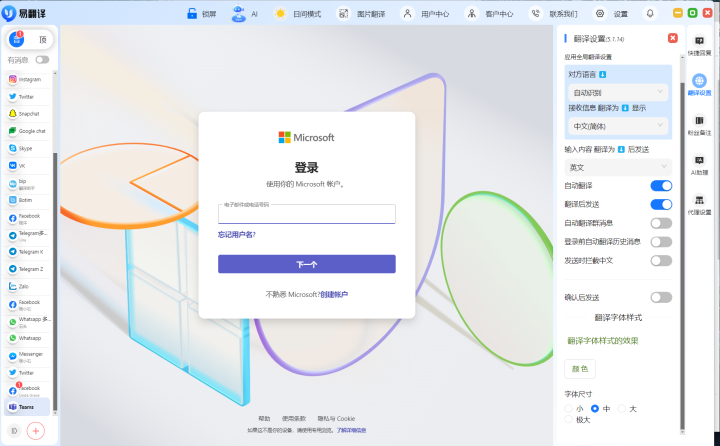The image size is (720, 446).
Task: Click 帮助 footer link
Action: pyautogui.click(x=264, y=418)
